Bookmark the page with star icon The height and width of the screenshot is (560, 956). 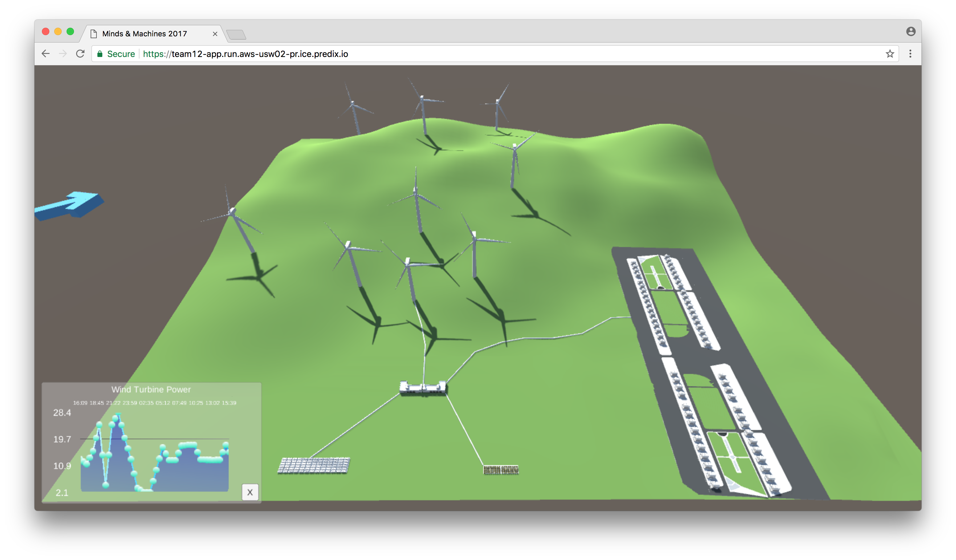pyautogui.click(x=890, y=54)
